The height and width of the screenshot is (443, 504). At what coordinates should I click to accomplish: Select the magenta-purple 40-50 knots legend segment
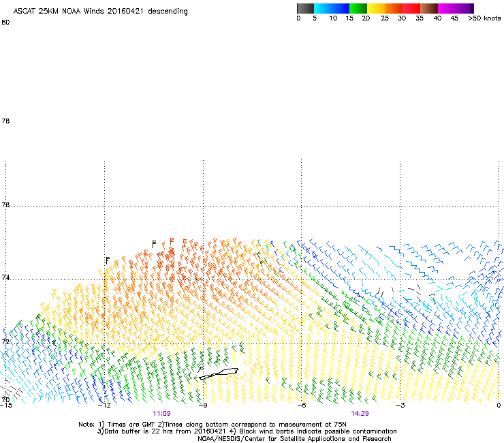coord(456,8)
